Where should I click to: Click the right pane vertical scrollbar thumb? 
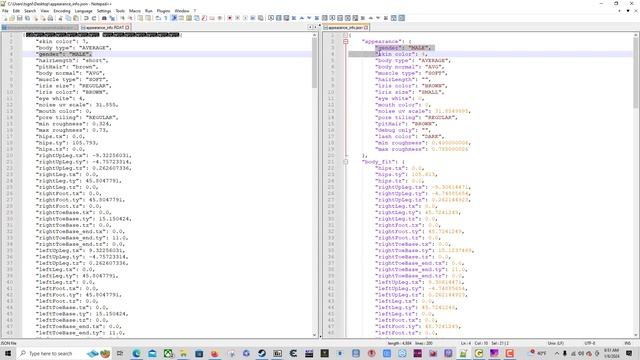636,73
